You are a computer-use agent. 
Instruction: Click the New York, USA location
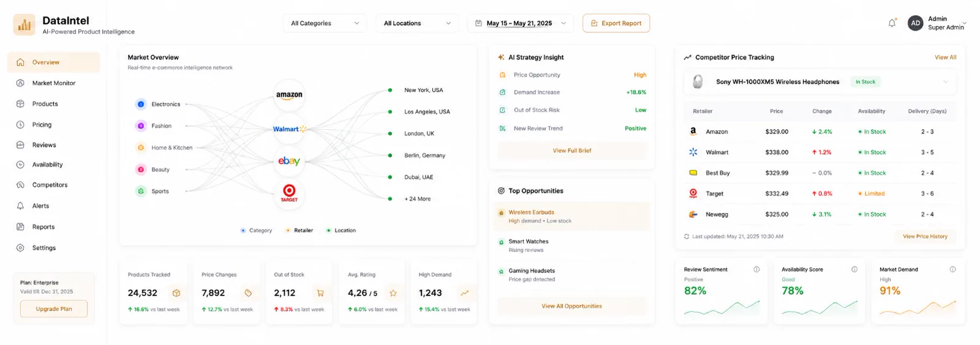click(x=423, y=90)
